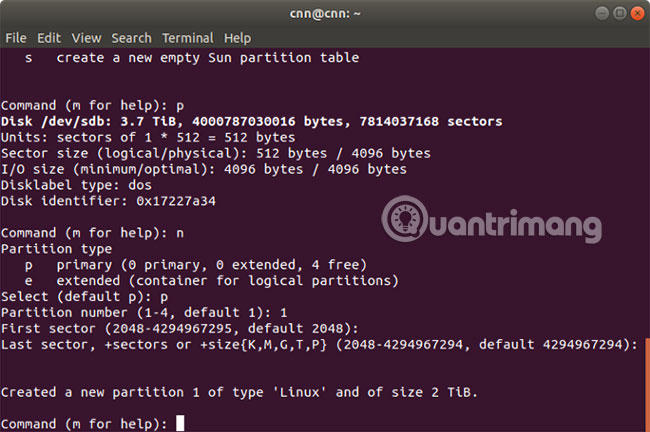Screen dimensions: 650x432
Task: Open the Terminal menu
Action: [x=188, y=38]
